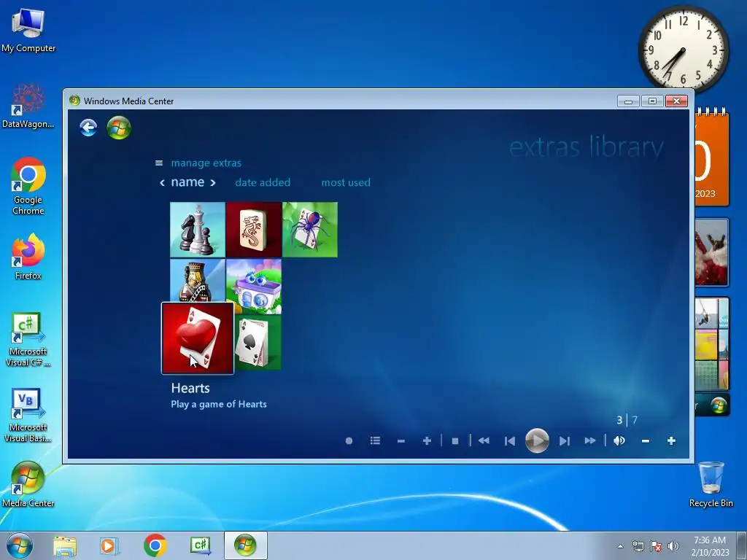The height and width of the screenshot is (560, 747).
Task: Click the slideshow photo gadget
Action: 712,252
